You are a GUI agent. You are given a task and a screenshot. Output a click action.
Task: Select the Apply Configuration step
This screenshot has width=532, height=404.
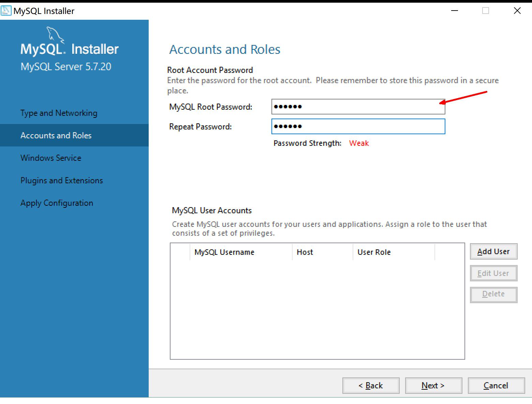57,203
